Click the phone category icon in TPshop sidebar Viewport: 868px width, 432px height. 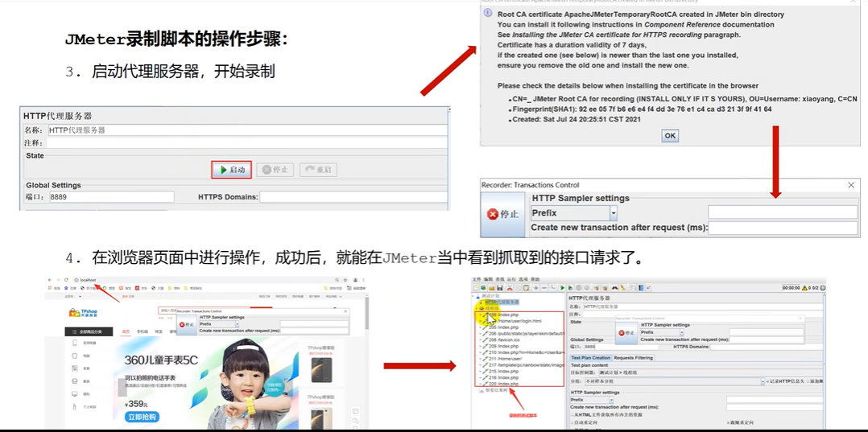point(75,343)
